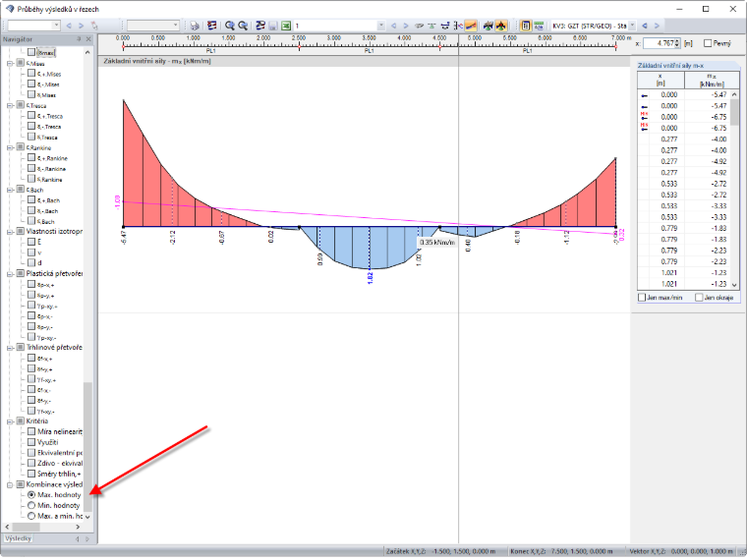The height and width of the screenshot is (560, 747).
Task: Export to Excel via the green icon
Action: (x=286, y=26)
